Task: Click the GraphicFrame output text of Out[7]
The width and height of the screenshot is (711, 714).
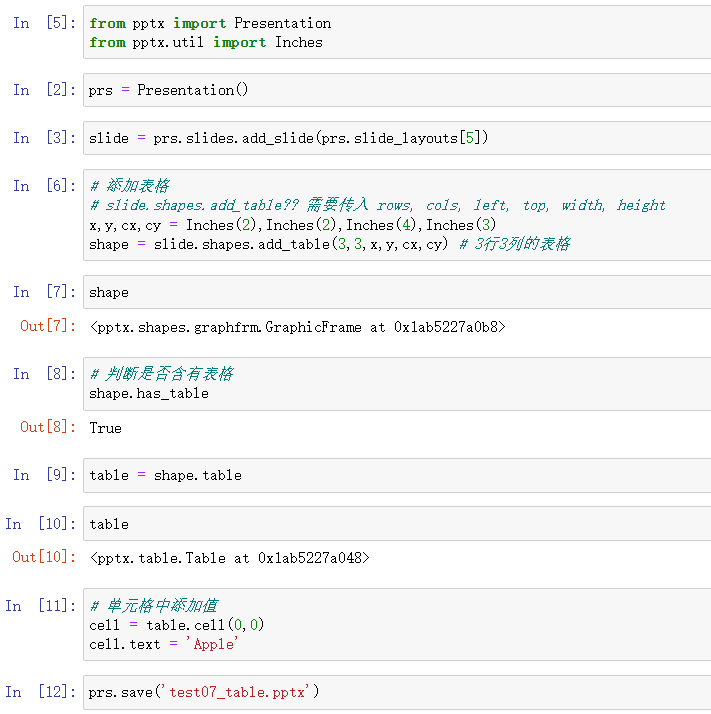Action: pos(298,327)
